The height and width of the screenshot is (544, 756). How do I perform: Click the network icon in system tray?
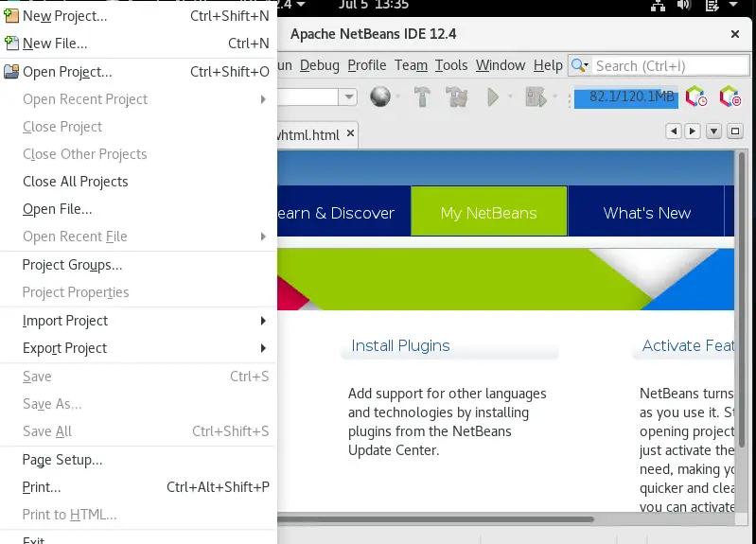[x=658, y=6]
